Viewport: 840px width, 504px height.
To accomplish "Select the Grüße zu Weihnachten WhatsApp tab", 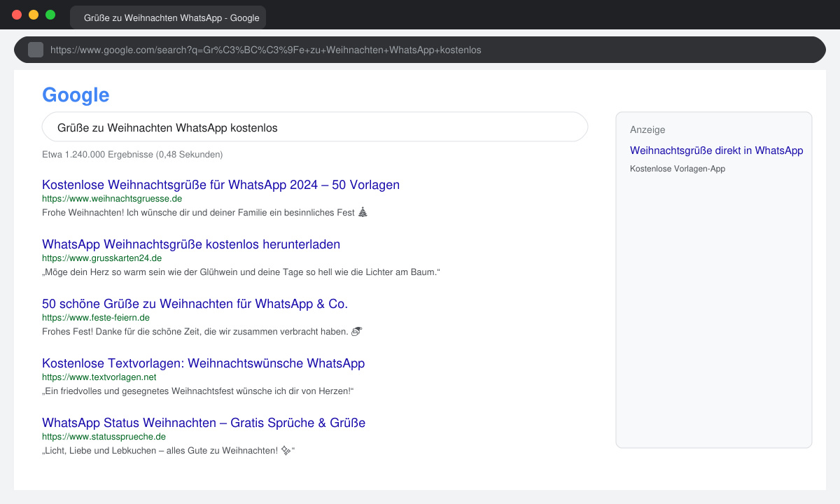I will click(x=168, y=17).
